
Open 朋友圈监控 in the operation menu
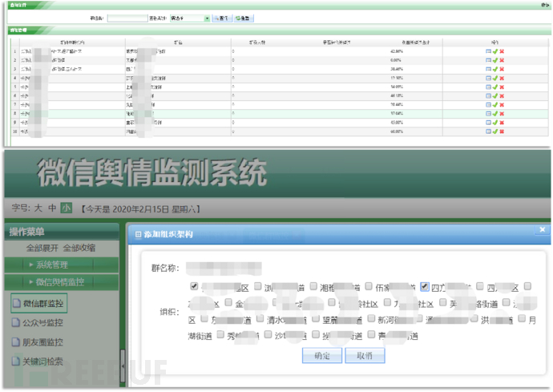38,342
